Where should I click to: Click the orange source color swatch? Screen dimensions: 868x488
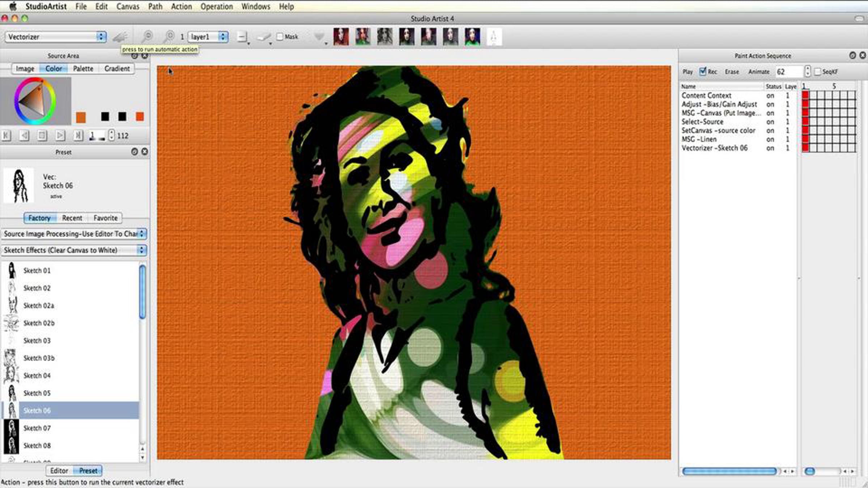[81, 117]
